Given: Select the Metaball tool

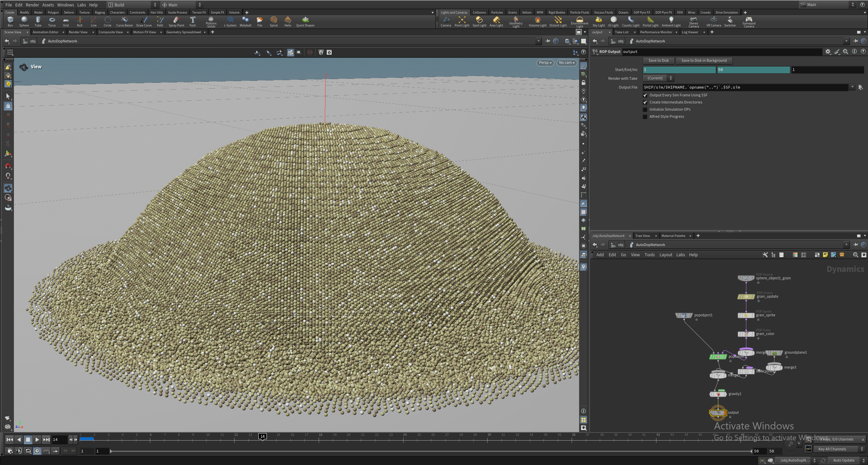Looking at the screenshot, I should 245,21.
